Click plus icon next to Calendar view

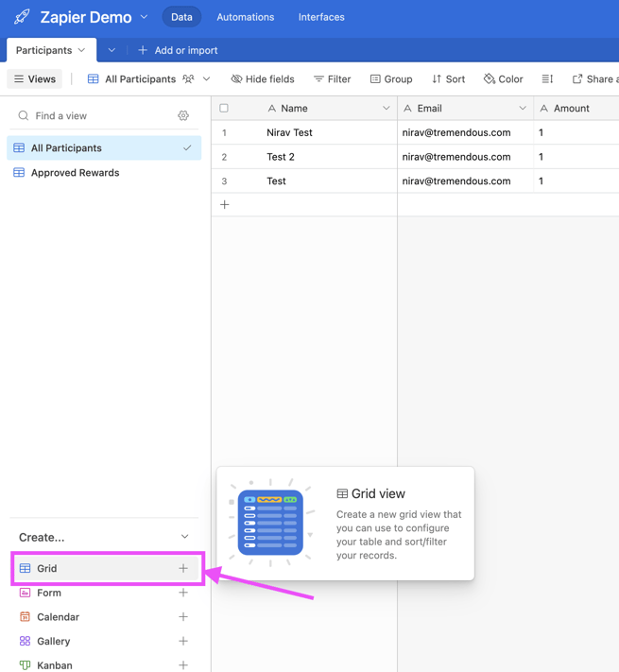[x=183, y=617]
